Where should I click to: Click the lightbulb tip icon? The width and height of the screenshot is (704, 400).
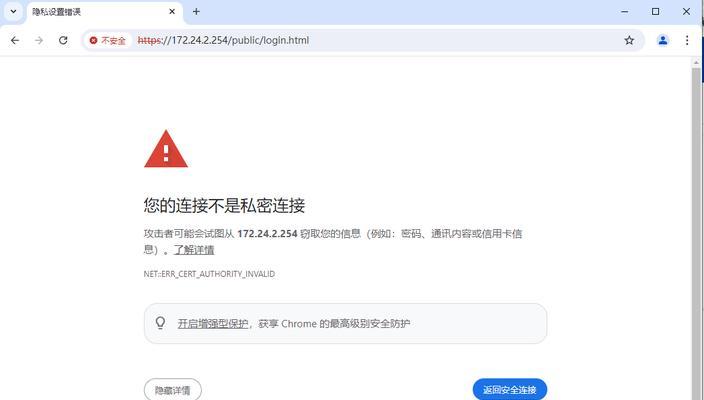160,323
